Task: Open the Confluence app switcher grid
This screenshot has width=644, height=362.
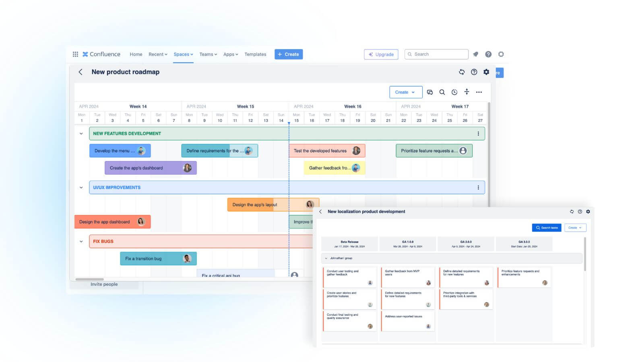Action: (75, 54)
